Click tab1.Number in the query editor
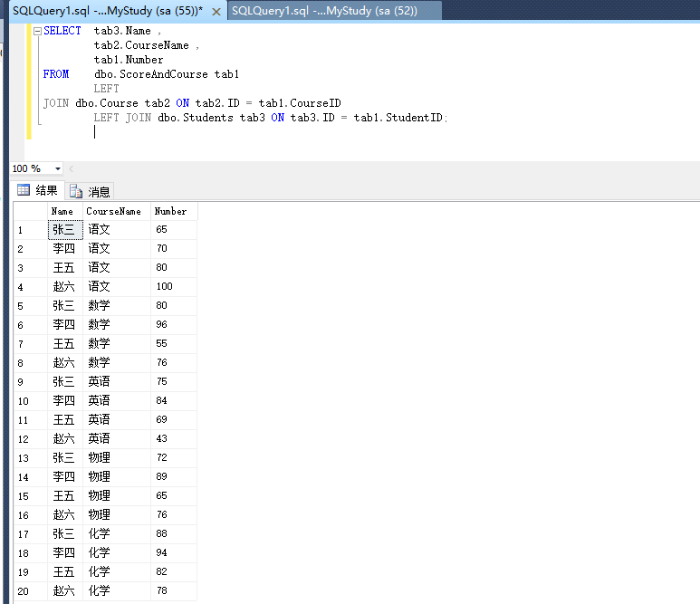 129,60
